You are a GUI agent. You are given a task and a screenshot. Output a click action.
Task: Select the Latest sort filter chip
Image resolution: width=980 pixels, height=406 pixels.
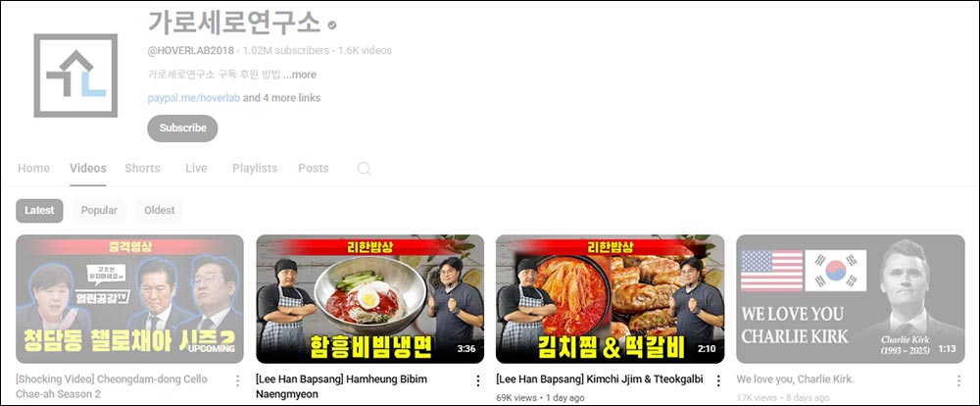pos(39,211)
